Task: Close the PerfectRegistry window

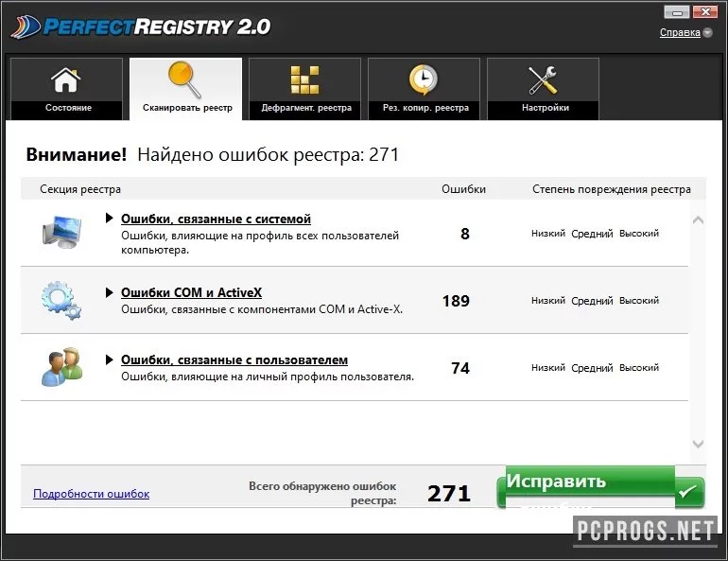Action: (705, 11)
